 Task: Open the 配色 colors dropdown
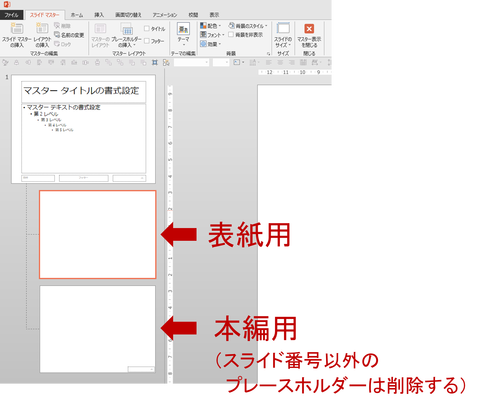[210, 26]
